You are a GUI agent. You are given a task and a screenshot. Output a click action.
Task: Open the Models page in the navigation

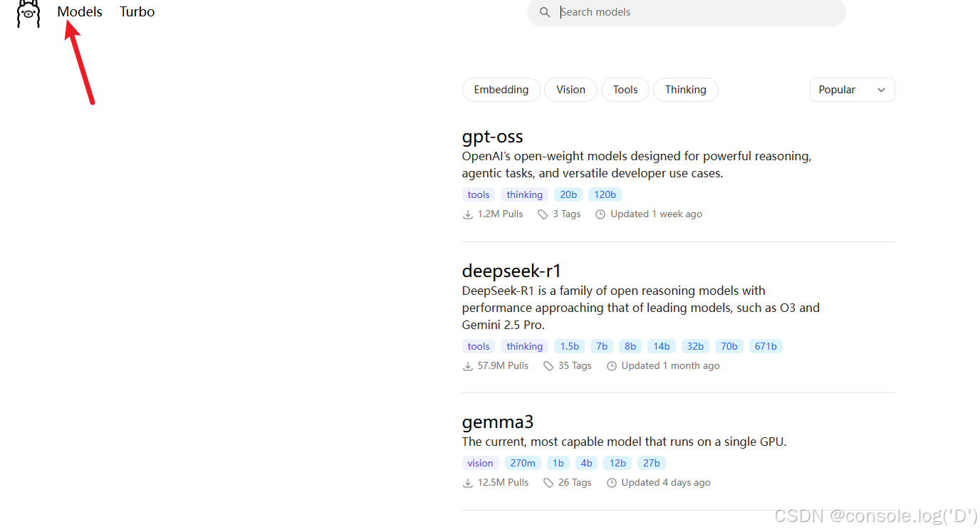pyautogui.click(x=80, y=12)
